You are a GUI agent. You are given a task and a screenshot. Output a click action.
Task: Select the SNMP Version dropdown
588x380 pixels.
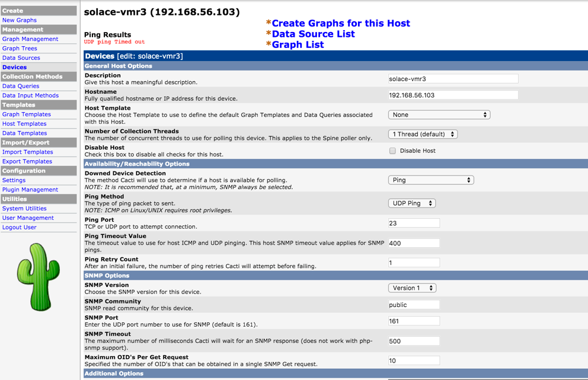click(x=412, y=288)
